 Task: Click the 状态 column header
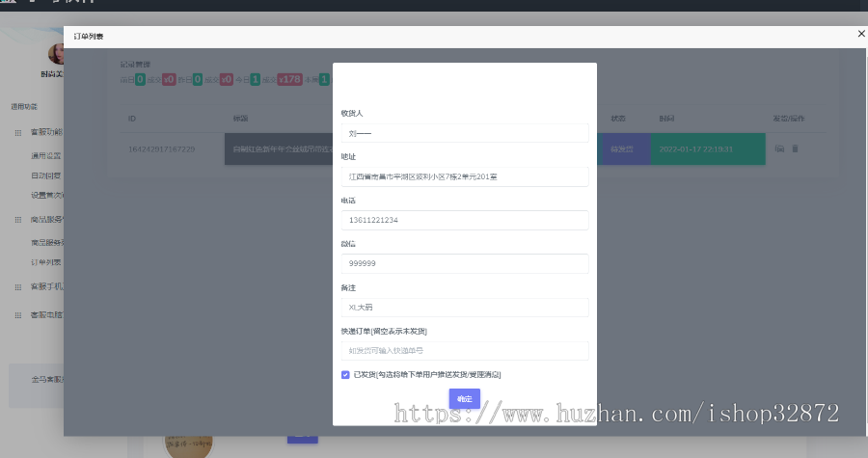(618, 119)
